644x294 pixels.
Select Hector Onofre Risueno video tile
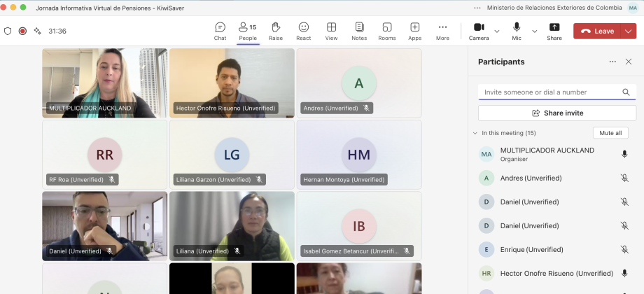[x=232, y=83]
